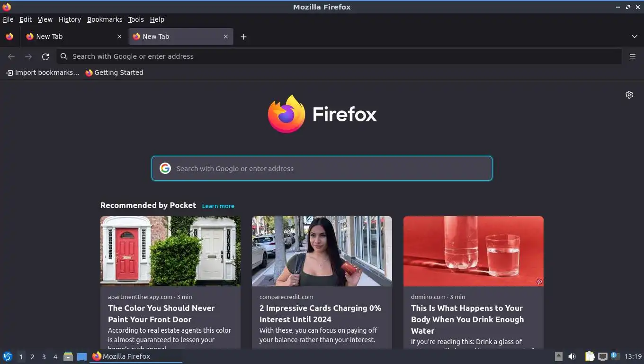Switch to workspace 2
Viewport: 644px width, 364px height.
coord(32,357)
